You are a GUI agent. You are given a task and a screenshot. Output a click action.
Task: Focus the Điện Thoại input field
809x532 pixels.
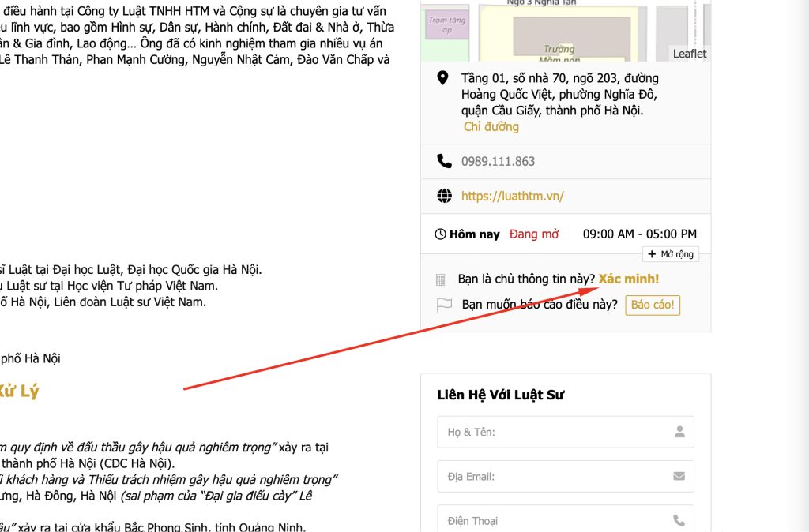tap(553, 520)
